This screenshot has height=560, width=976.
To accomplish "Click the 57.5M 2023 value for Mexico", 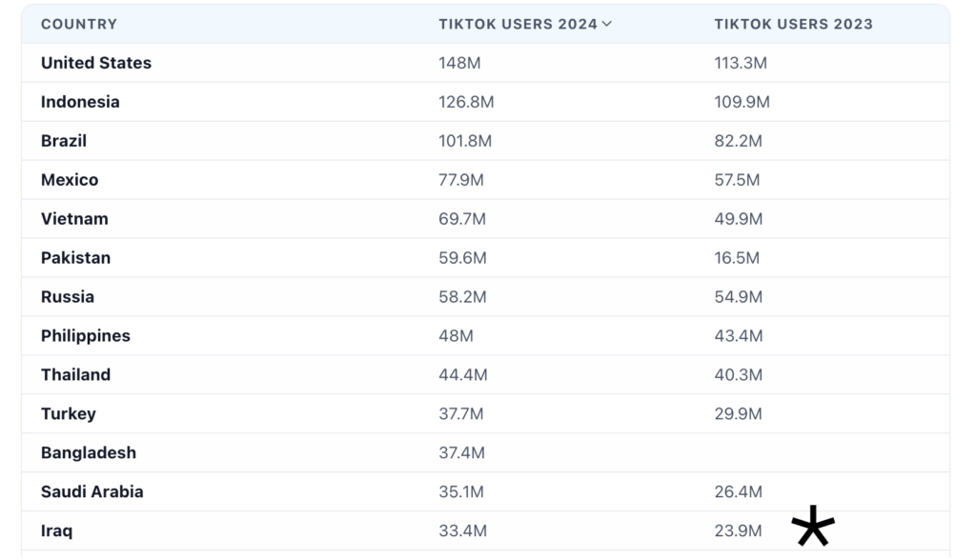I will (x=737, y=180).
